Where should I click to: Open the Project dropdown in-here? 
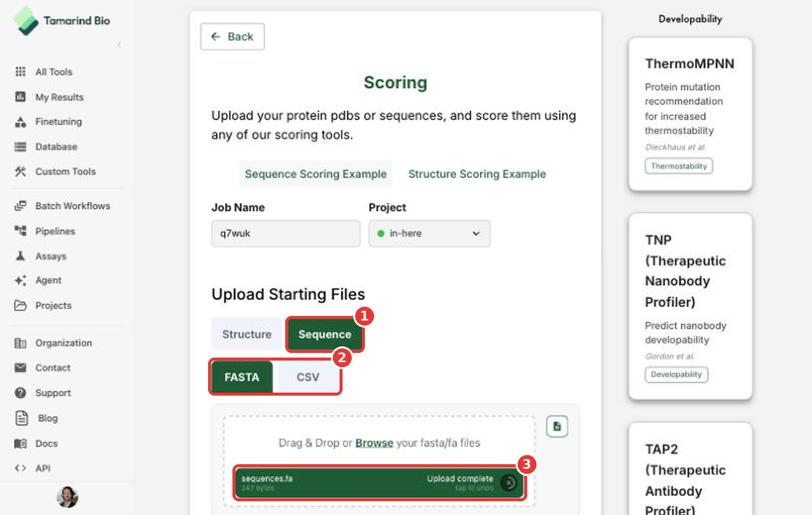429,233
